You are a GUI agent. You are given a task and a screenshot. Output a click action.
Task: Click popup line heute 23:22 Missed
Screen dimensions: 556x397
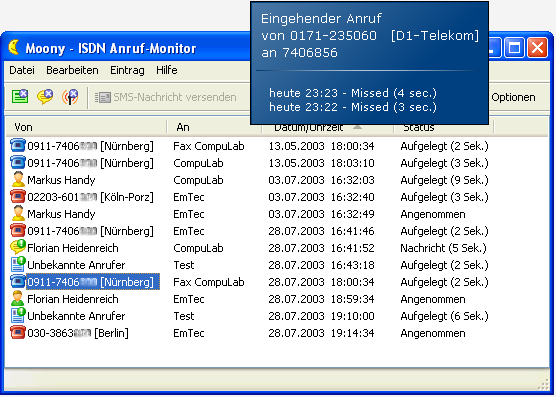[353, 107]
